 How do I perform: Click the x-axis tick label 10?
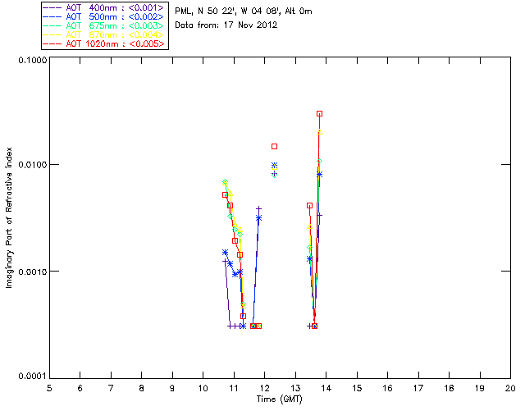pos(203,388)
